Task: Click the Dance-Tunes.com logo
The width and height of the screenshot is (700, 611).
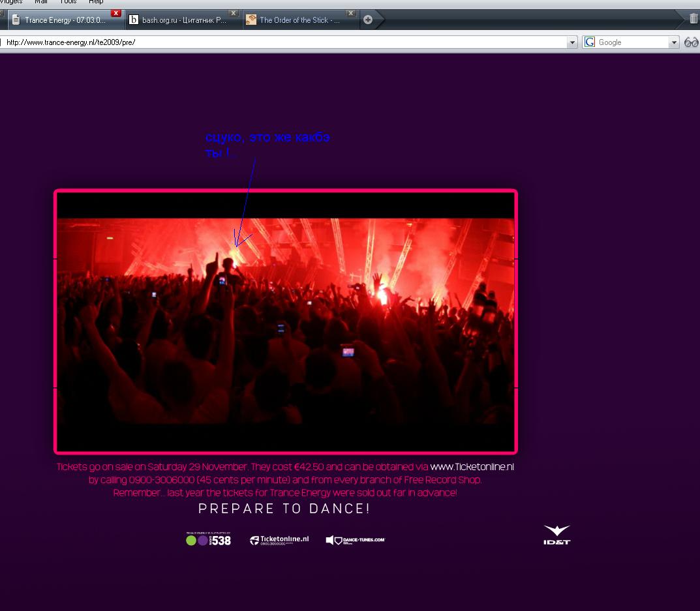Action: [356, 540]
